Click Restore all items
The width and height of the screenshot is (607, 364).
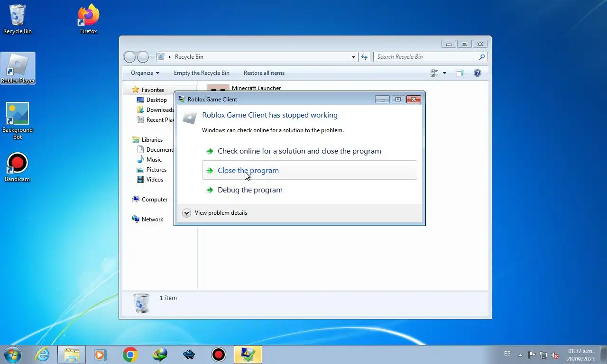coord(264,73)
